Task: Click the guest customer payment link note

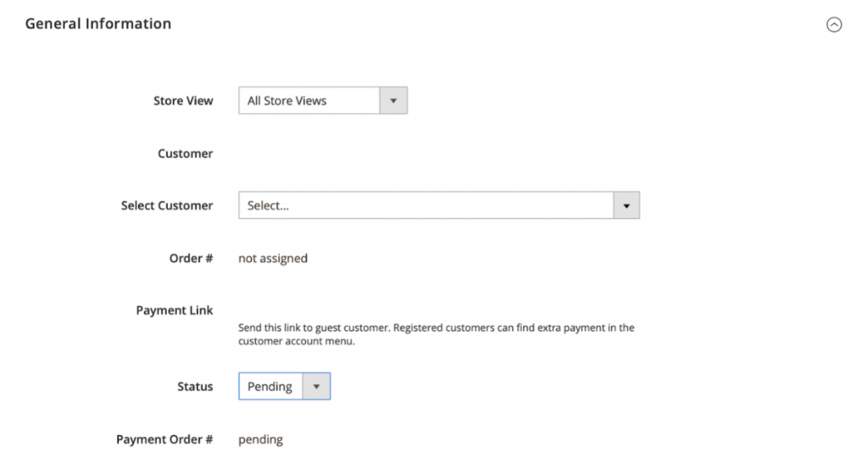Action: tap(436, 334)
